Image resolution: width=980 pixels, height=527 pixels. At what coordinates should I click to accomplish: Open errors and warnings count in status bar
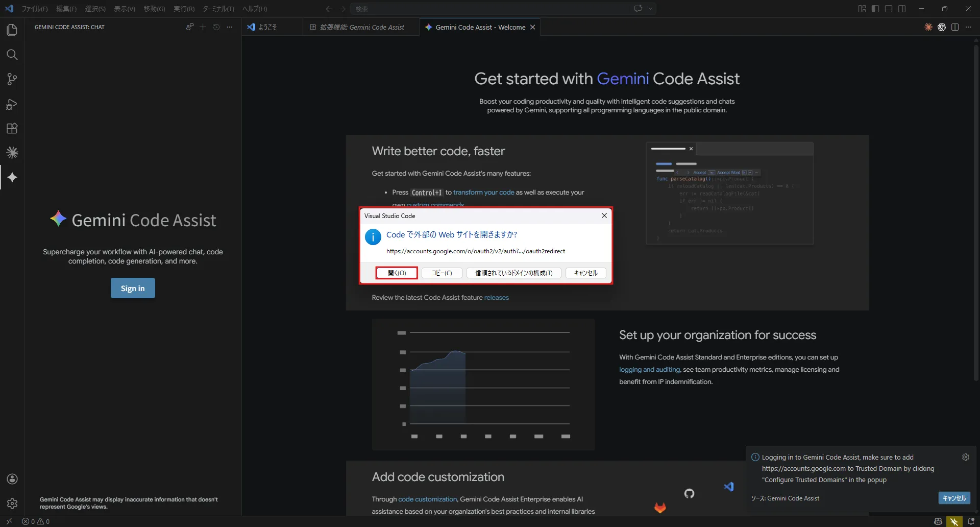[x=36, y=521]
